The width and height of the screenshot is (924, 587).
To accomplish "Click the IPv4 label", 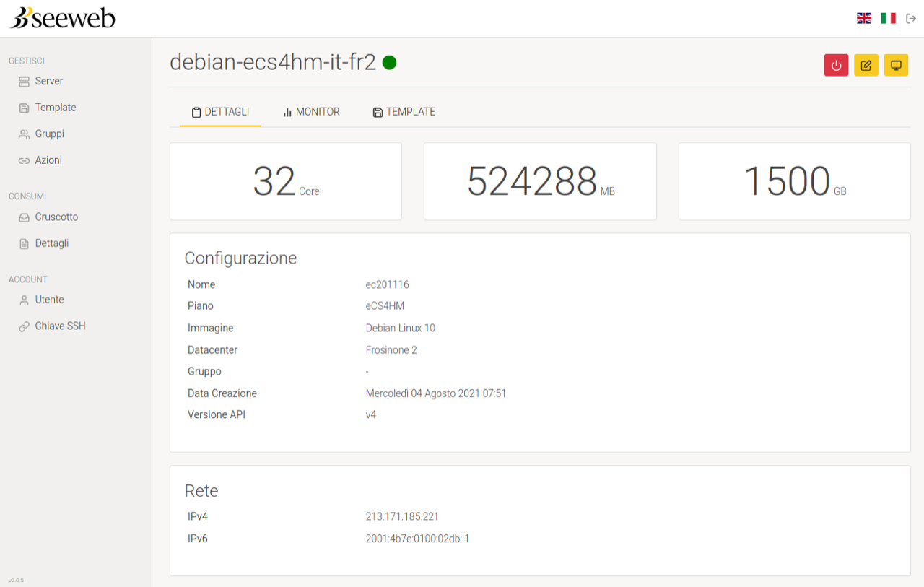I will click(x=198, y=516).
